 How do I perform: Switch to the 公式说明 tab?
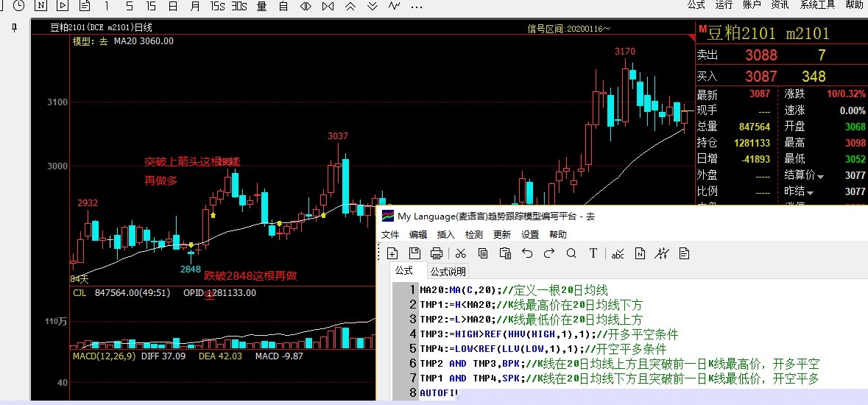pyautogui.click(x=448, y=271)
